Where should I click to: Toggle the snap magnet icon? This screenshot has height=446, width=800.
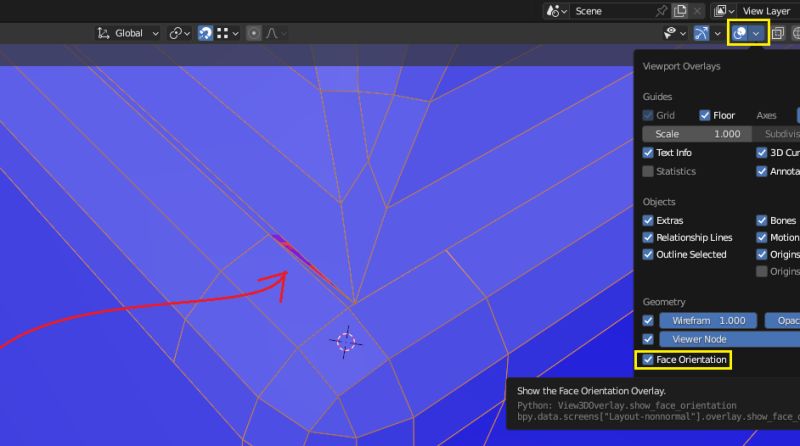click(205, 33)
